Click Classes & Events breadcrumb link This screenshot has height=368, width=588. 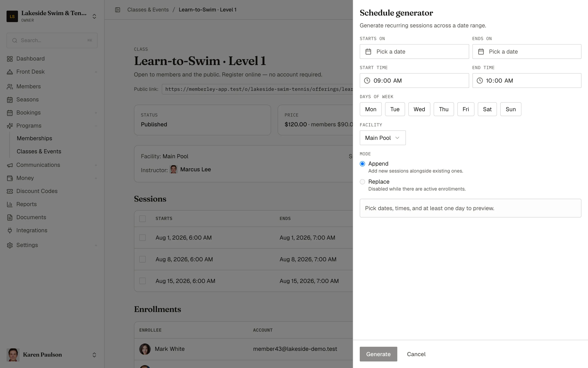(148, 10)
